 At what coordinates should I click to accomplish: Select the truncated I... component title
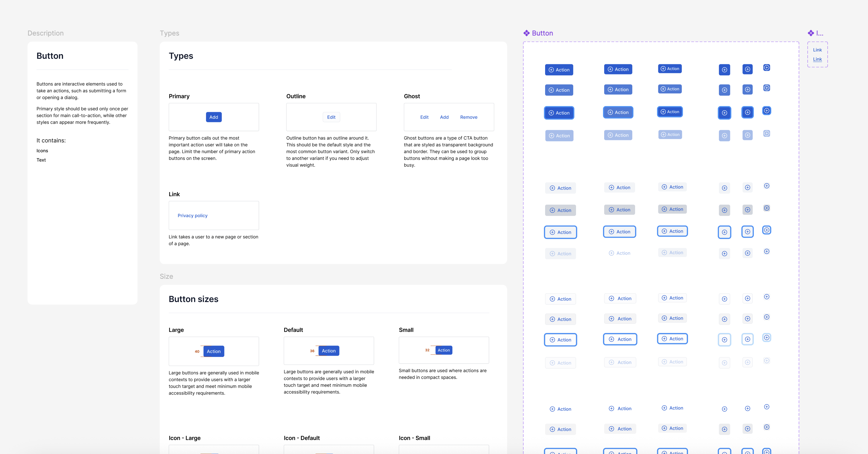tap(819, 33)
